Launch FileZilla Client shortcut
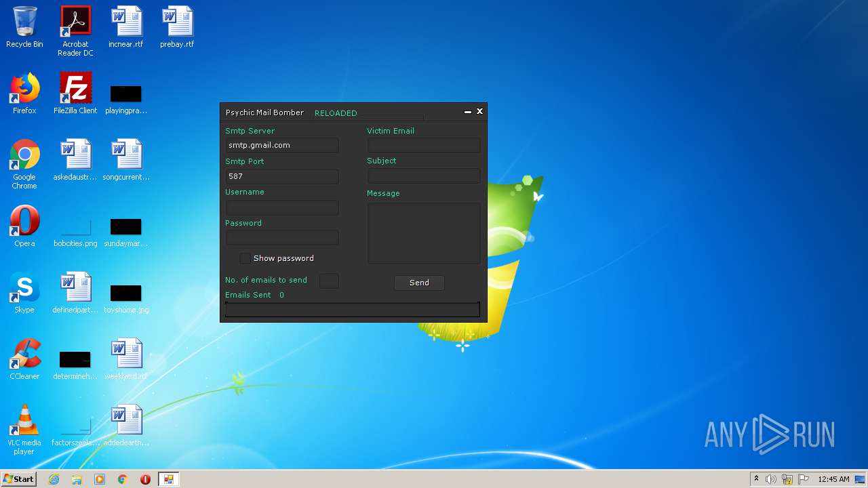Image resolution: width=868 pixels, height=488 pixels. click(x=75, y=94)
